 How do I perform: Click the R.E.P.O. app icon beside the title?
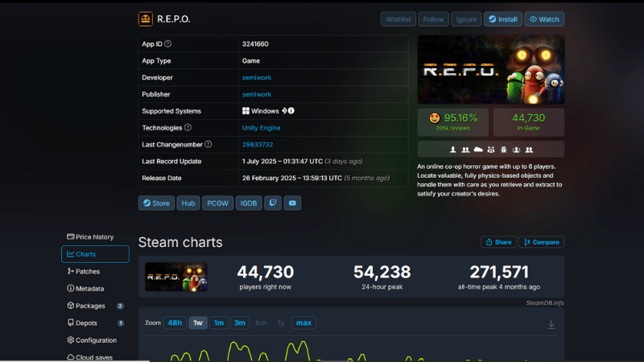146,19
